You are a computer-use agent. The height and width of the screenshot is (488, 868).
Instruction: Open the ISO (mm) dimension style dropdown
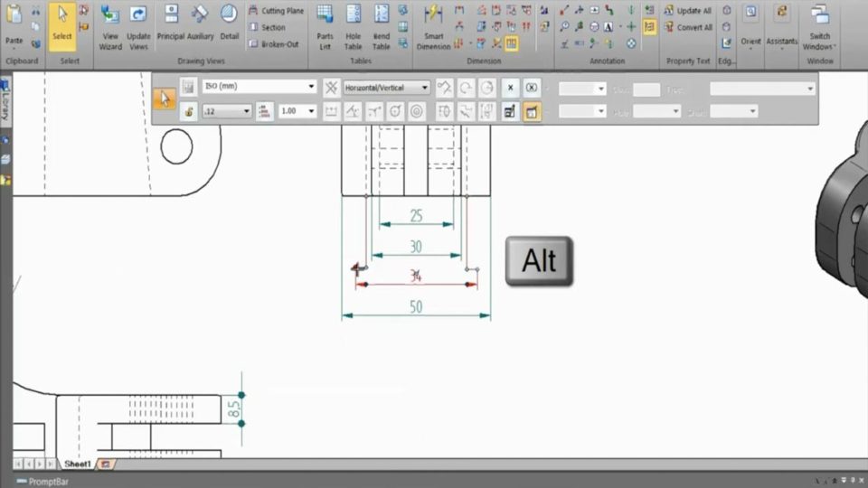(x=312, y=88)
